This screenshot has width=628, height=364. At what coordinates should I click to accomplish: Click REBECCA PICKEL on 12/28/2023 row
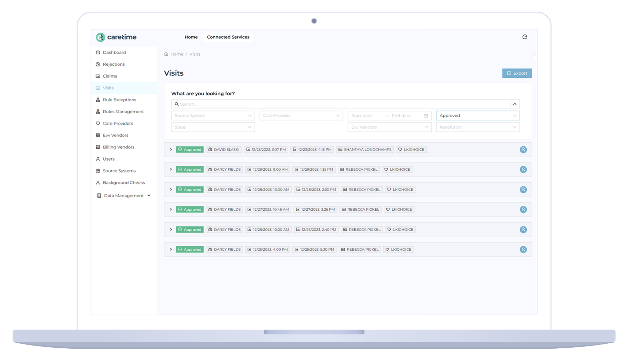[x=362, y=190]
